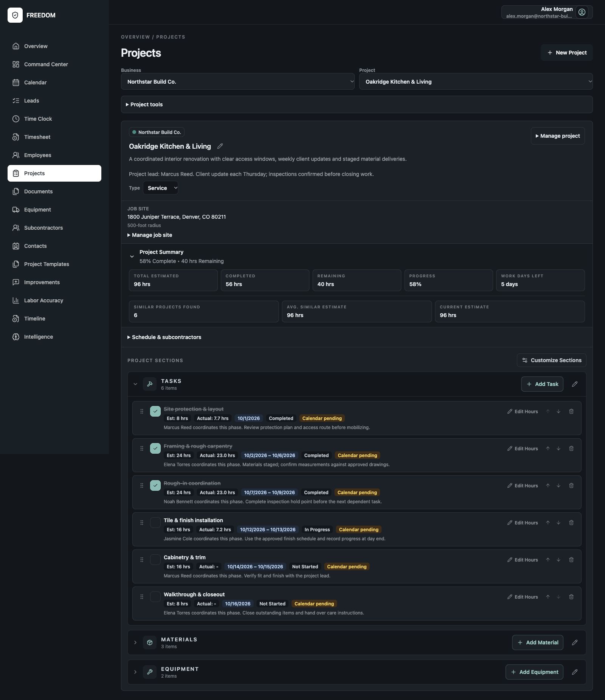Go to Time Clock in the sidebar

54,119
